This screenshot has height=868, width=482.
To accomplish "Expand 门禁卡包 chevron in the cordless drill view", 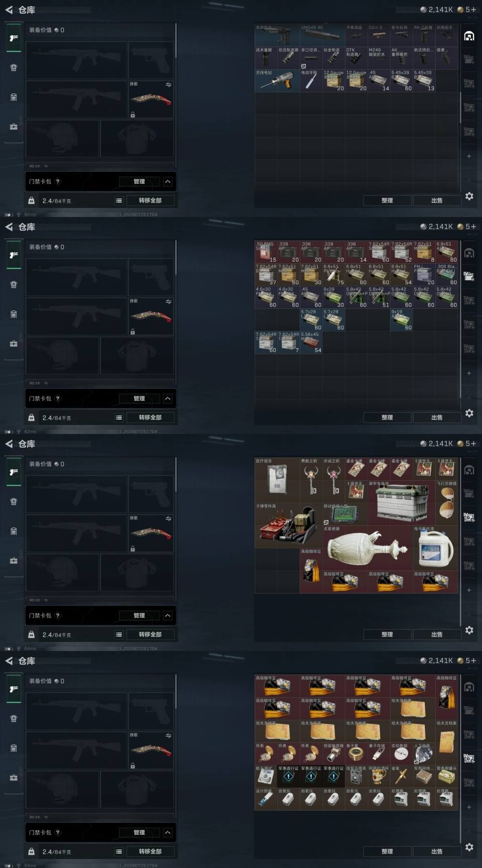I will [168, 181].
